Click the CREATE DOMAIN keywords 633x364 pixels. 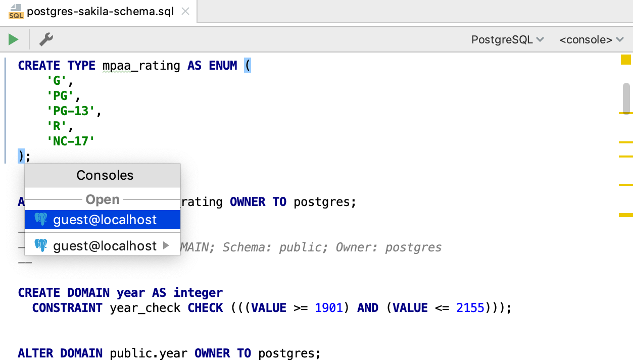coord(64,293)
